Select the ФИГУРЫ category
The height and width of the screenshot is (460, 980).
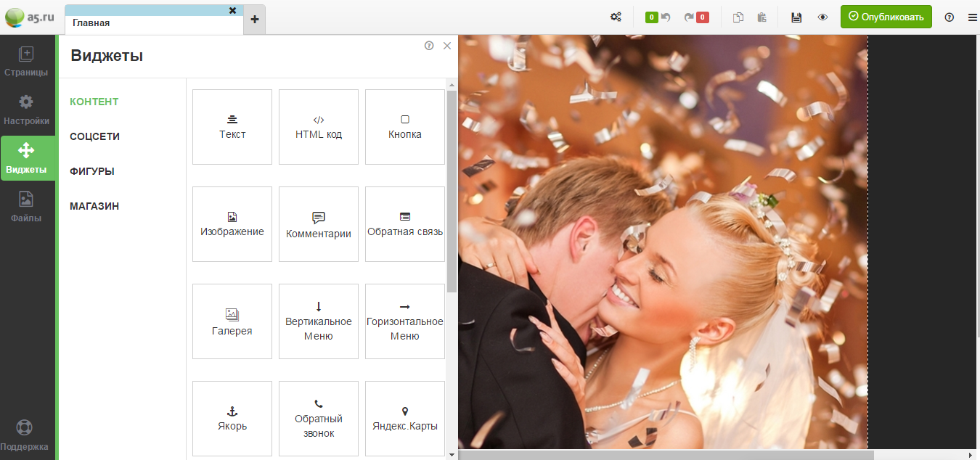[x=92, y=171]
